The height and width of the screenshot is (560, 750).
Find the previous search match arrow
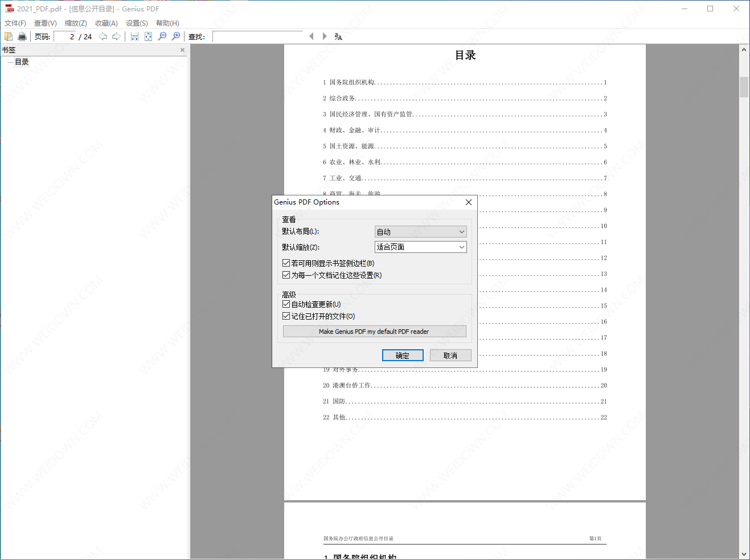pos(312,36)
